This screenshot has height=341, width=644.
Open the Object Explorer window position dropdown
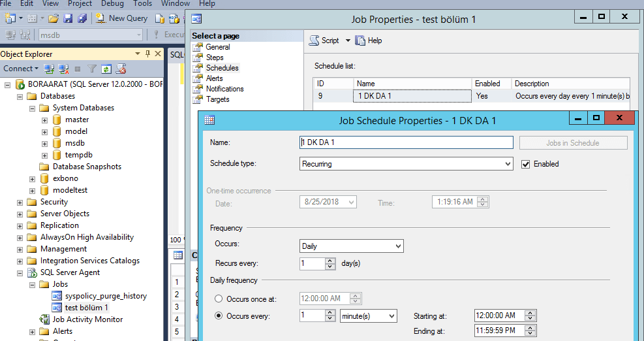pyautogui.click(x=138, y=54)
